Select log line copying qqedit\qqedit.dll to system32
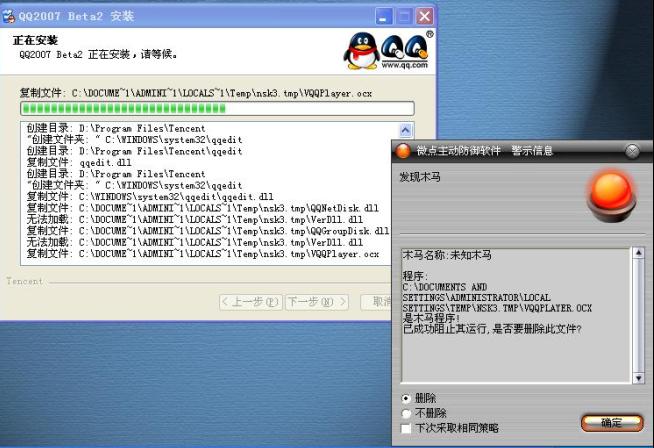This screenshot has height=448, width=654. coord(150,196)
